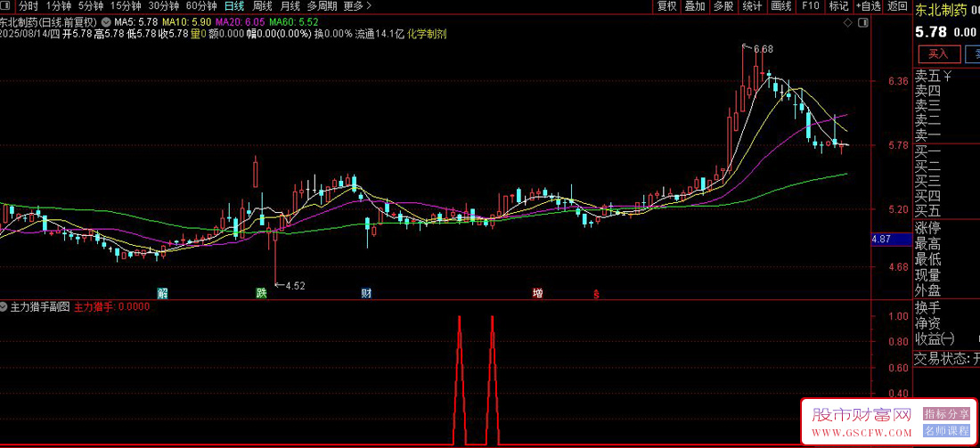Select the 5分钟 period tab
Viewport: 980px width, 448px height.
[91, 6]
